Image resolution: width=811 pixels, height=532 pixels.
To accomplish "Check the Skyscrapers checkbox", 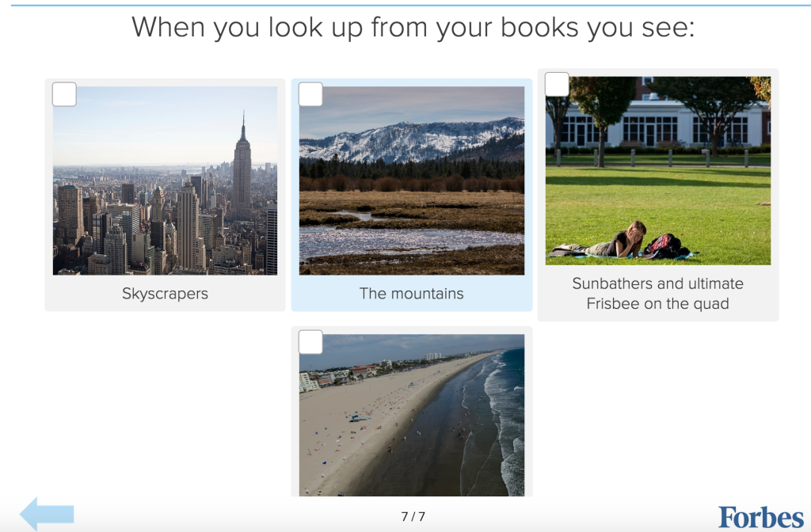I will [65, 94].
